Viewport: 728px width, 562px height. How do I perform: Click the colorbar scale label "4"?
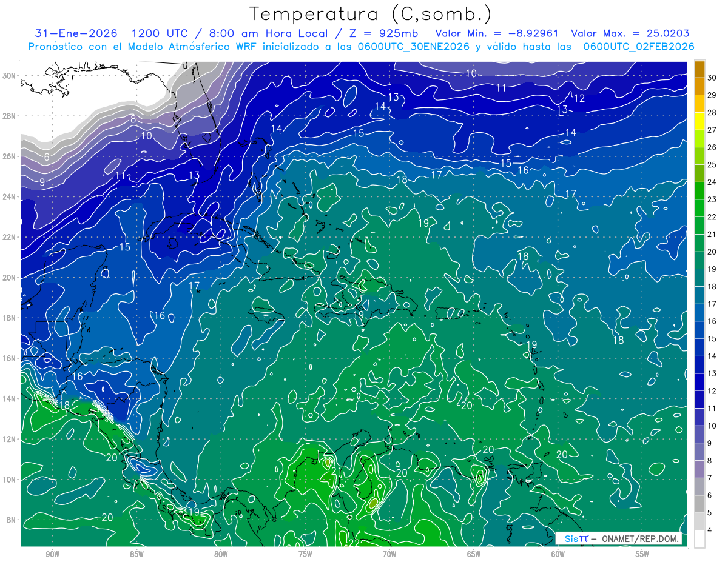(x=710, y=530)
